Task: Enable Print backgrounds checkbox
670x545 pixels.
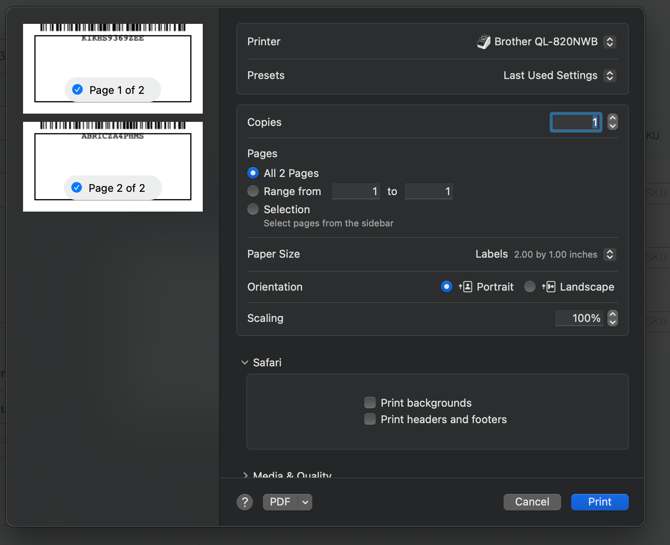Action: [370, 403]
